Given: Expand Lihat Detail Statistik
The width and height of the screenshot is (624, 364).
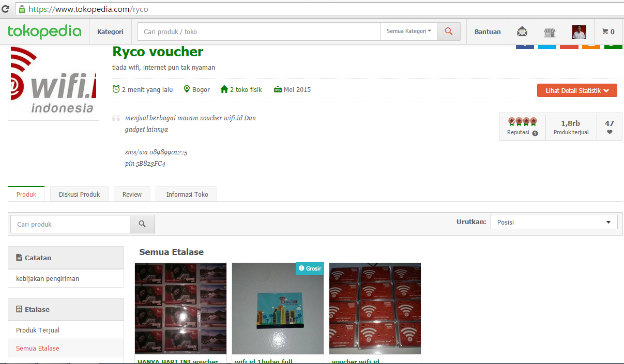Looking at the screenshot, I should click(x=577, y=90).
